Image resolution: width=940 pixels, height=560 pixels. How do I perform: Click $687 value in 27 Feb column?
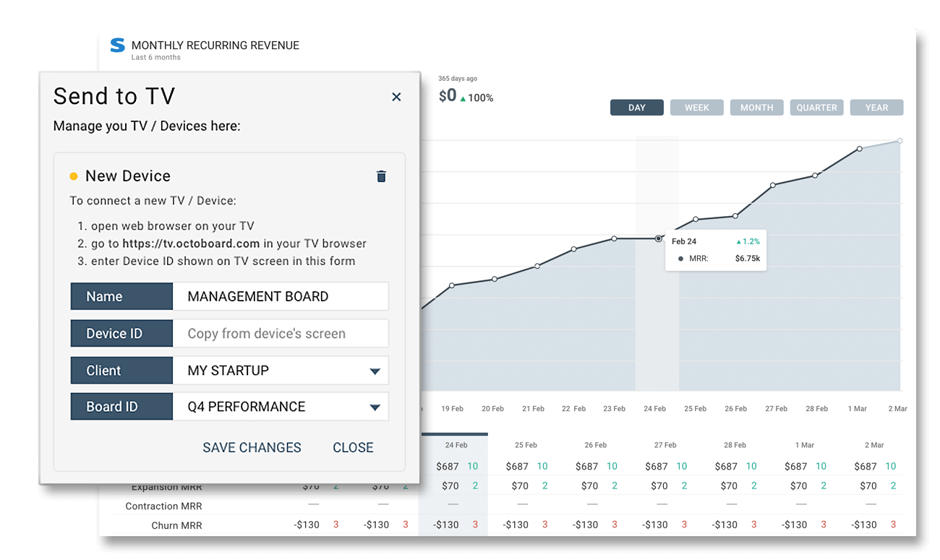pos(657,466)
